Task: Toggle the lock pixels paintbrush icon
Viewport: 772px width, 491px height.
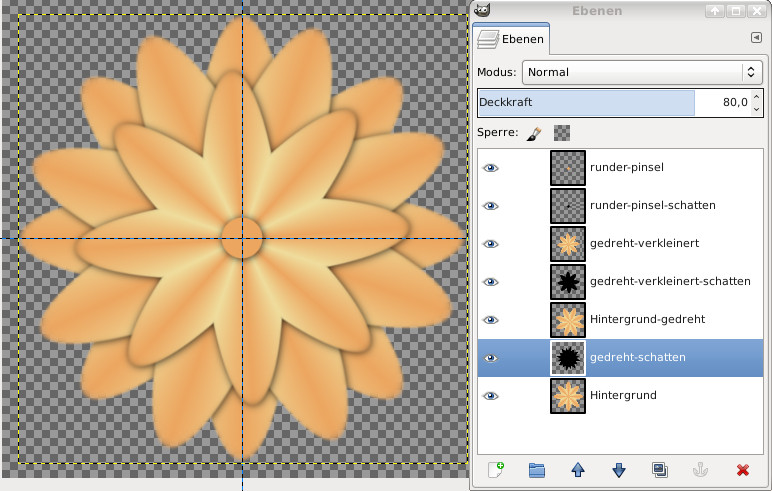Action: pos(535,132)
